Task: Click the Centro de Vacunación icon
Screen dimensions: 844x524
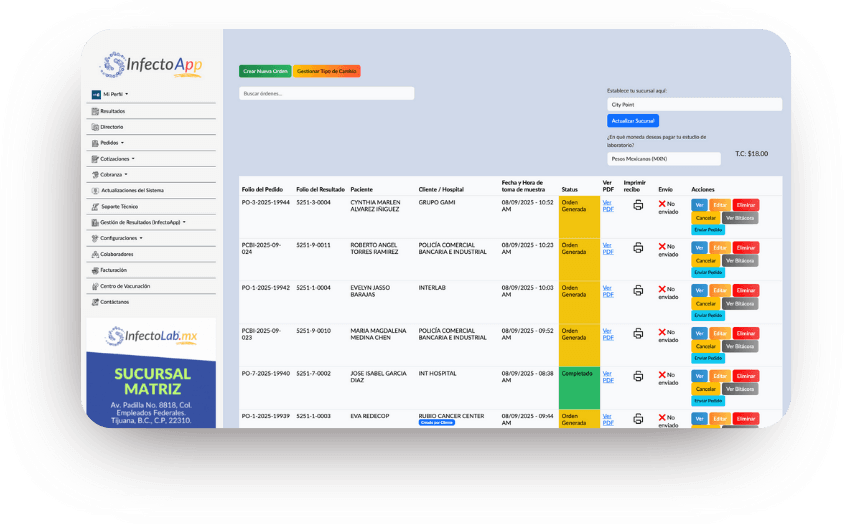Action: click(95, 286)
